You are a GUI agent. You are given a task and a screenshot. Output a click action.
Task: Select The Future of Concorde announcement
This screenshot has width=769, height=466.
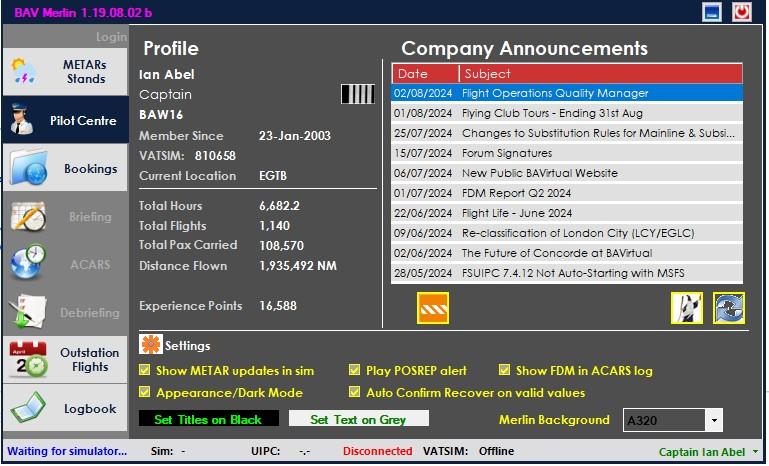point(567,253)
